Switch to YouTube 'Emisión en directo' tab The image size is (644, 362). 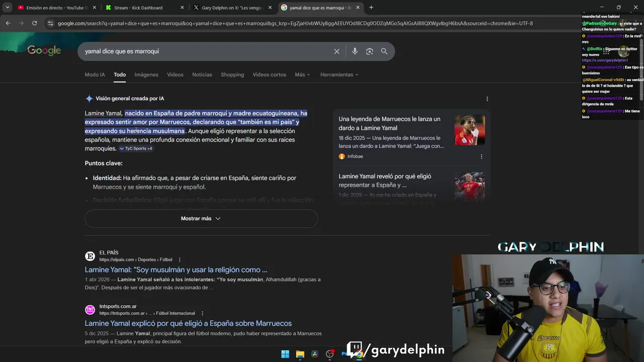coord(56,8)
